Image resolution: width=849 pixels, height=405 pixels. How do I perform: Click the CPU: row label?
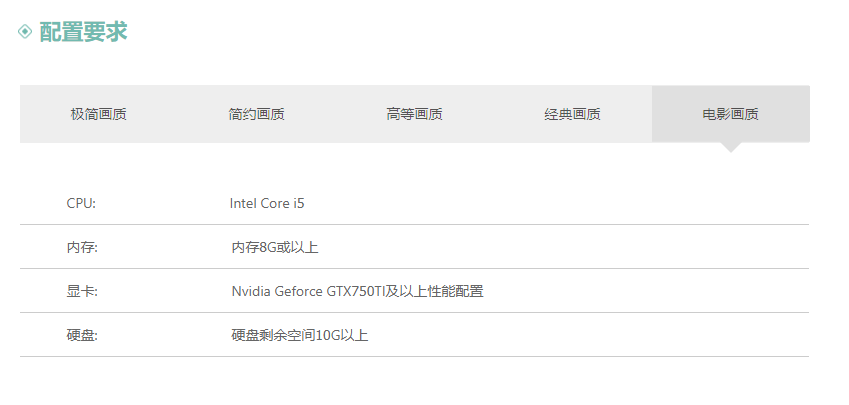(81, 204)
